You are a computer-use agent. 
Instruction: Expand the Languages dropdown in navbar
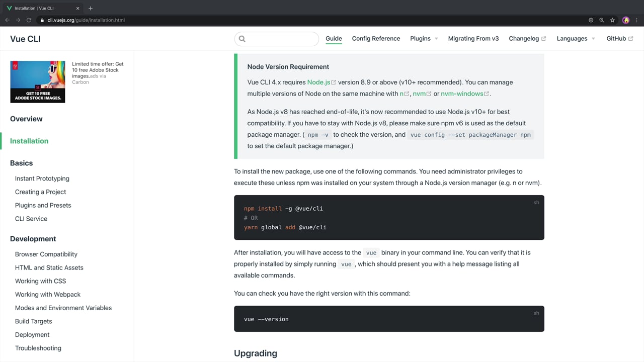click(576, 39)
